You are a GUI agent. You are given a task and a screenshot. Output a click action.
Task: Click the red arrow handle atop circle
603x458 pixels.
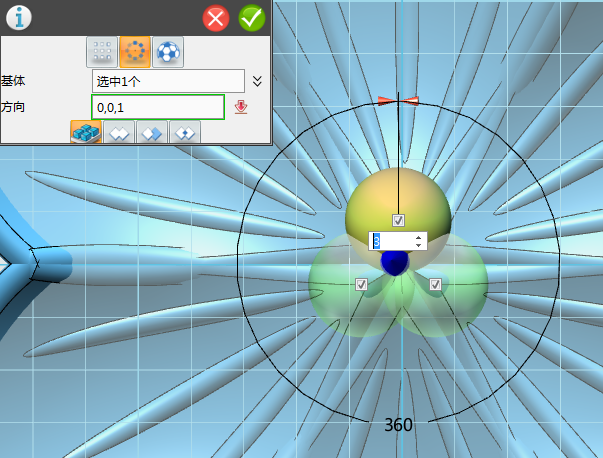(x=398, y=101)
